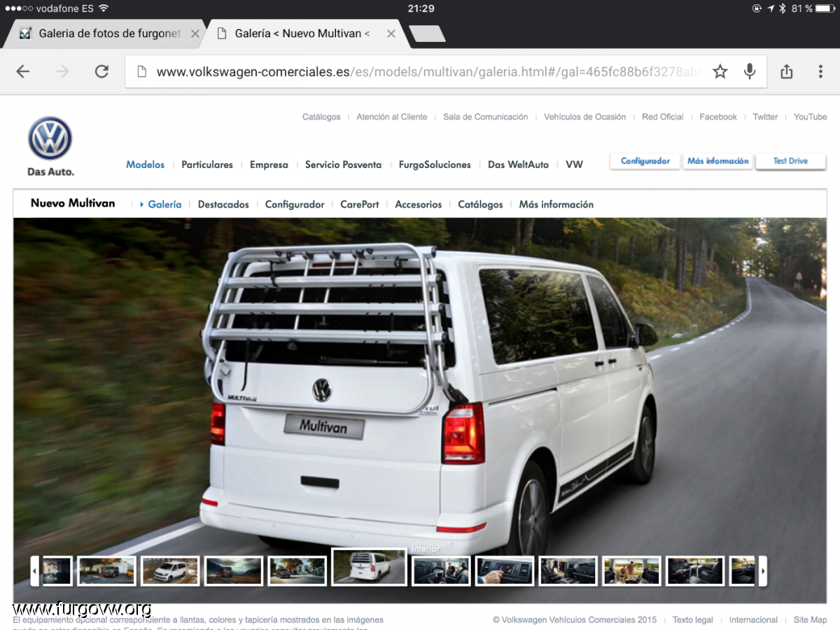
Task: Reload the current page
Action: coord(102,71)
